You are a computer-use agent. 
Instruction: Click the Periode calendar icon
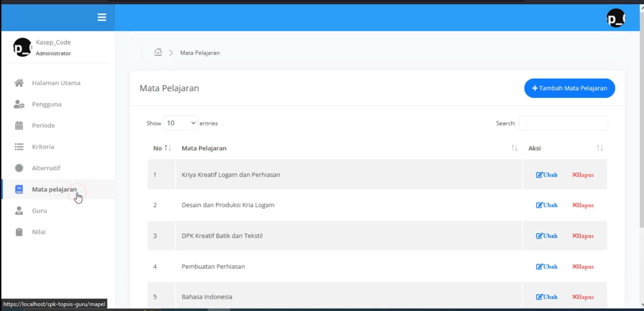tap(19, 125)
